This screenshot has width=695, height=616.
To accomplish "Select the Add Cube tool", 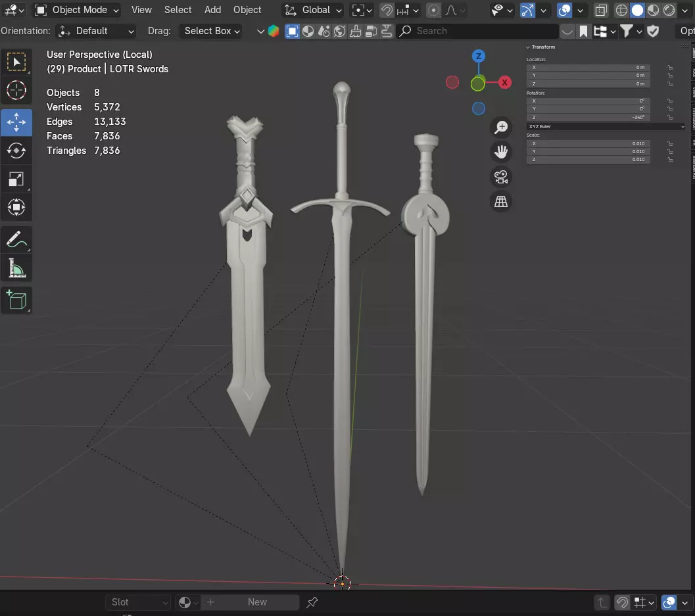I will [x=16, y=300].
